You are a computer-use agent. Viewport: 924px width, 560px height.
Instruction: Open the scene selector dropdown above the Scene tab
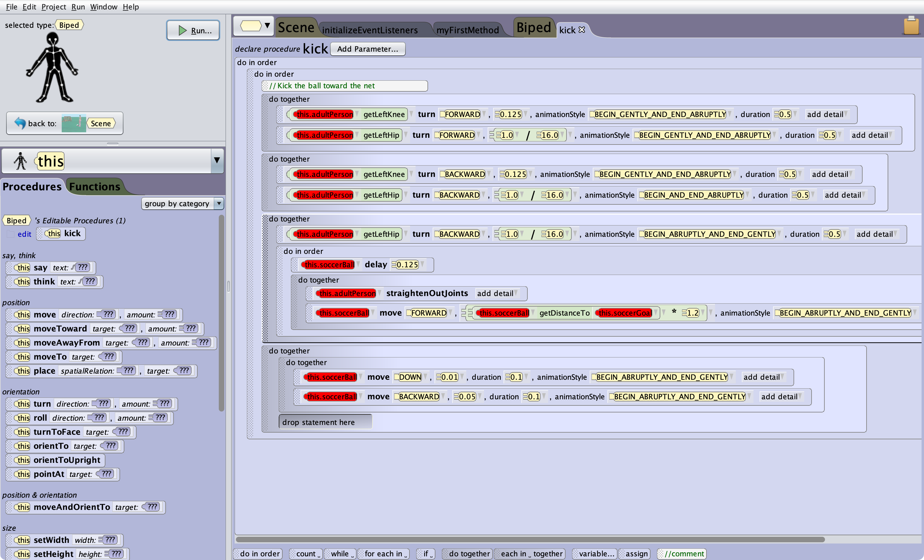(267, 25)
